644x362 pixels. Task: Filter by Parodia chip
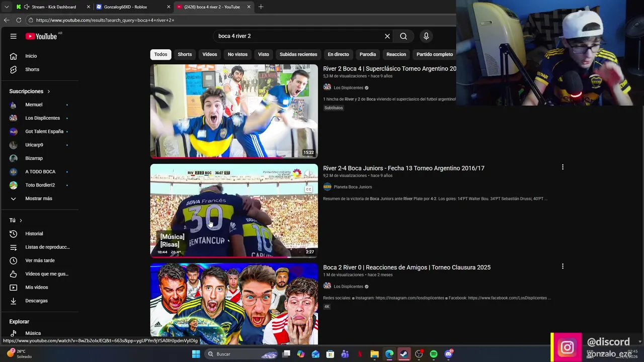tap(368, 54)
